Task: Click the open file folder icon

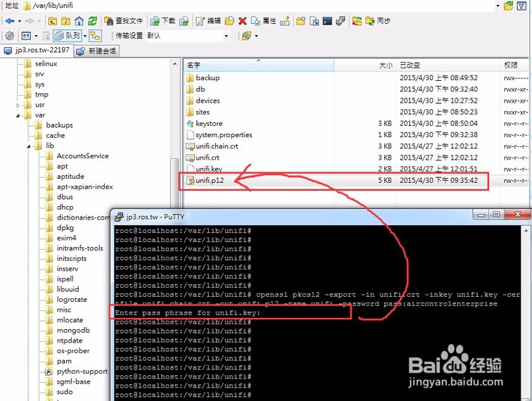Action: [229, 21]
